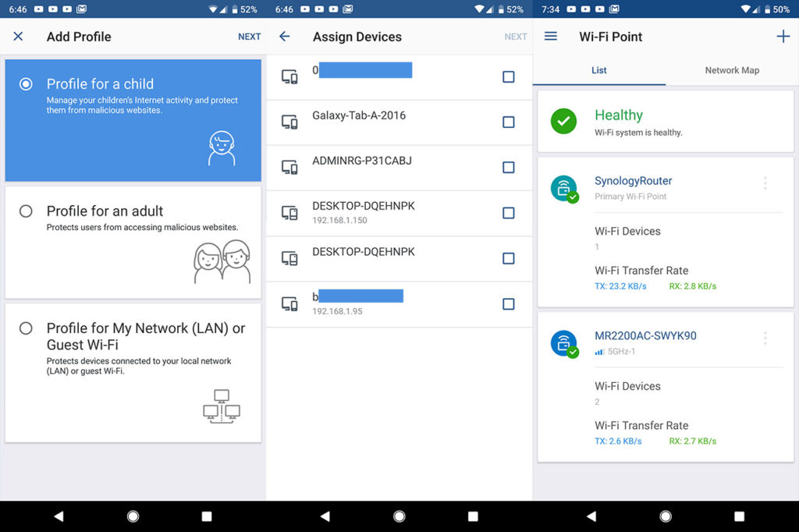Open the SynologyRouter name link
Screen dimensions: 799x532
coord(633,181)
